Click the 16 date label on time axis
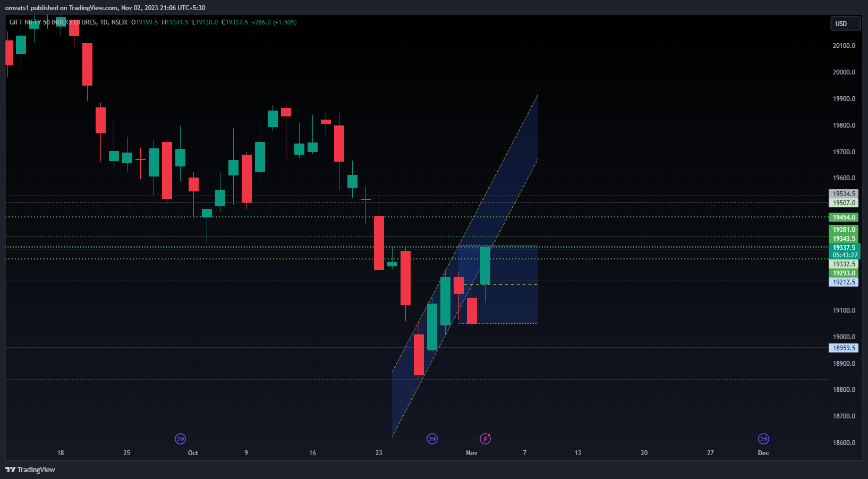Viewport: 868px width, 479px height. (312, 453)
